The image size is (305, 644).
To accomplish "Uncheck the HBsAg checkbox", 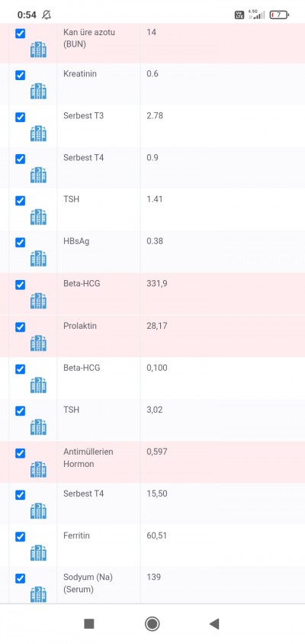I will [x=20, y=243].
